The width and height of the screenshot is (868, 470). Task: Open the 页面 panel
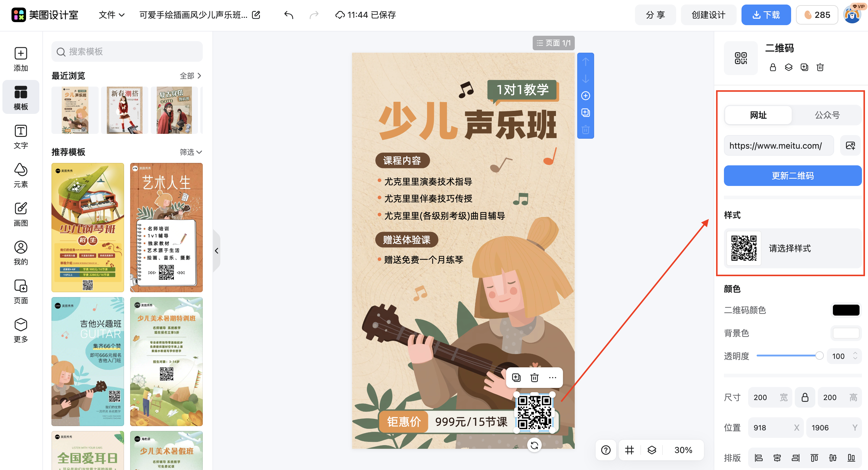pos(21,291)
